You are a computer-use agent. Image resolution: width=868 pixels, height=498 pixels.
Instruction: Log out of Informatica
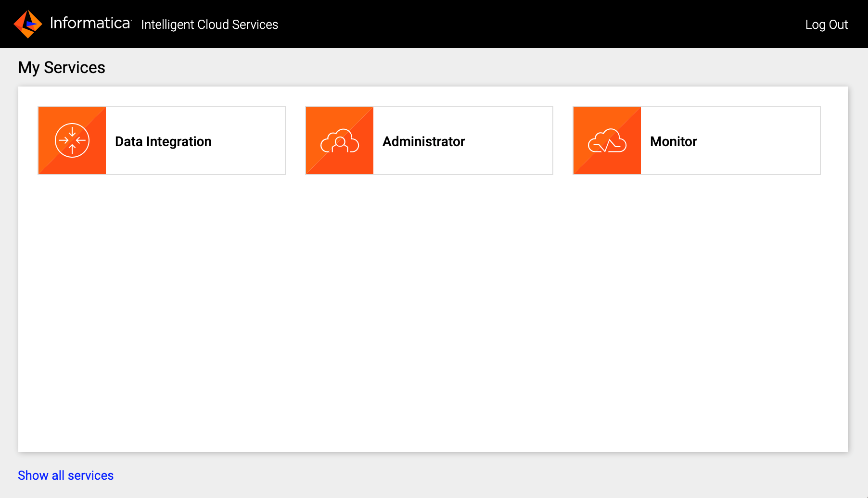pos(826,25)
